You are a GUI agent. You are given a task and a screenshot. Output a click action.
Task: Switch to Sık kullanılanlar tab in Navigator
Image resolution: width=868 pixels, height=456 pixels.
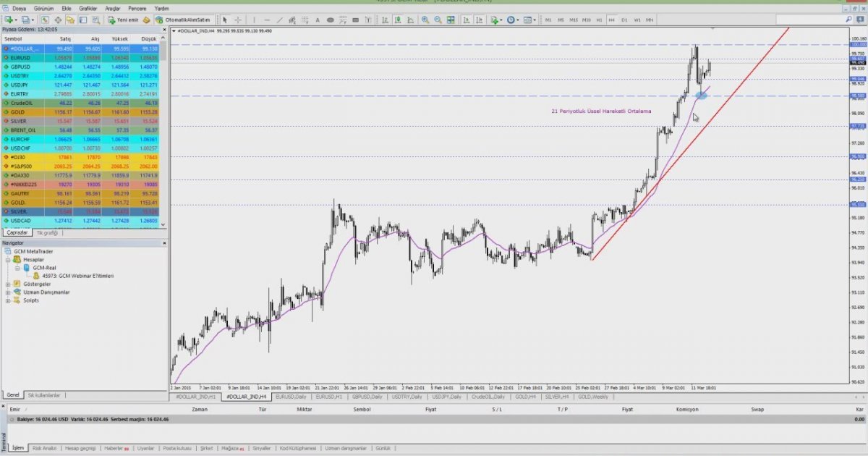[x=44, y=395]
